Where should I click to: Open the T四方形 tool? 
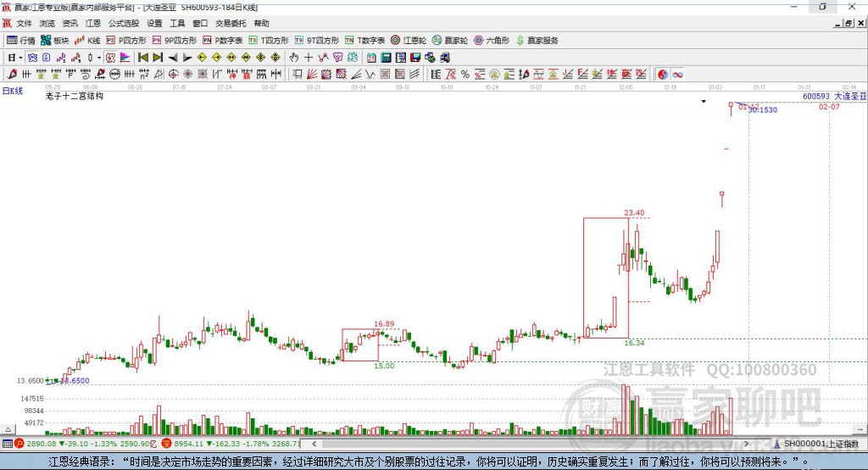pyautogui.click(x=269, y=41)
